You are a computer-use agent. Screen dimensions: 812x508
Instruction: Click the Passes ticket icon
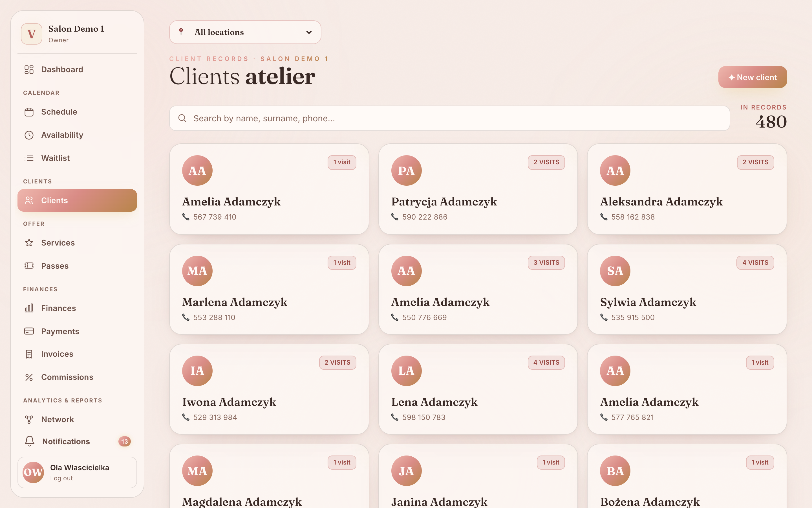29,266
